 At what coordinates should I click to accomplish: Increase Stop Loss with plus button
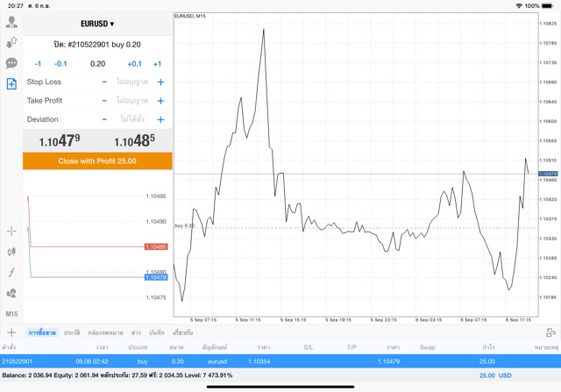pyautogui.click(x=160, y=82)
